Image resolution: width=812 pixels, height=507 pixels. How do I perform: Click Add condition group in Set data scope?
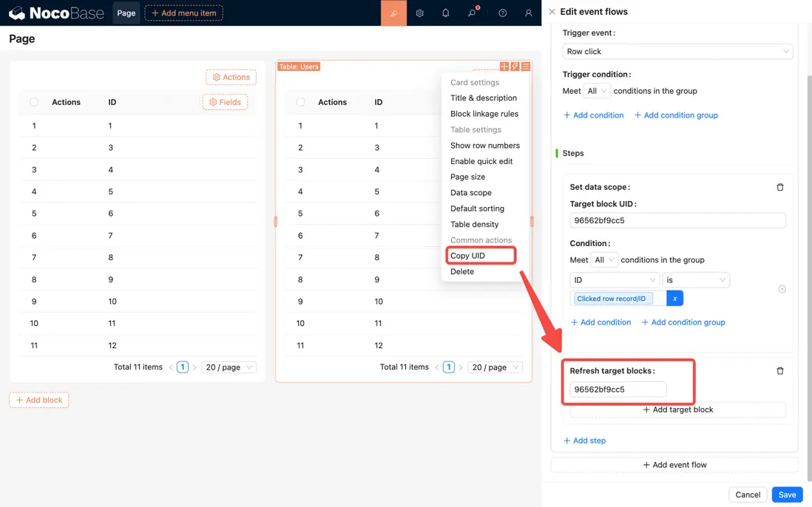683,321
